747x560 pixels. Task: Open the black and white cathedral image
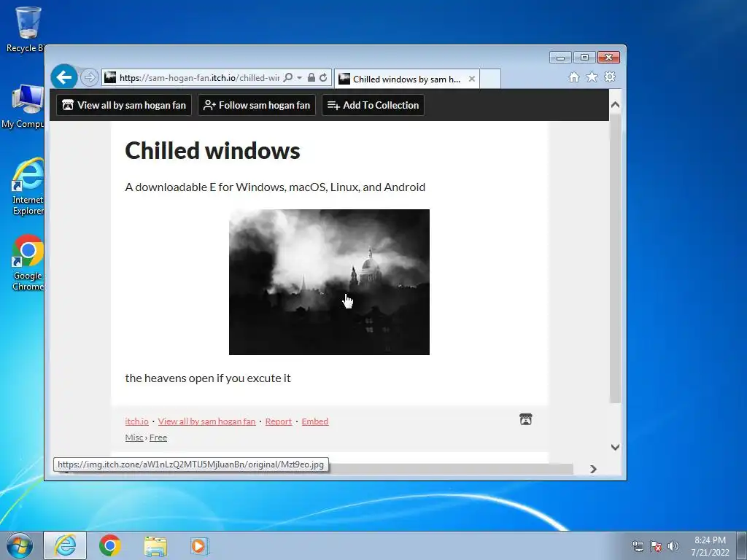(329, 282)
